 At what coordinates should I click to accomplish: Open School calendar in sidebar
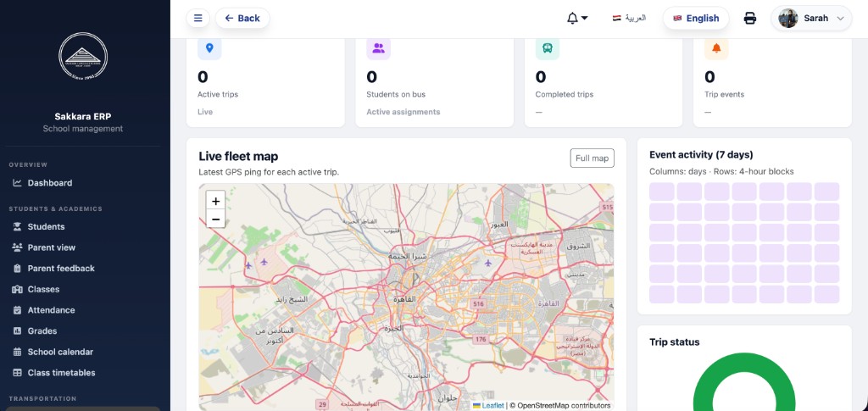point(83,352)
